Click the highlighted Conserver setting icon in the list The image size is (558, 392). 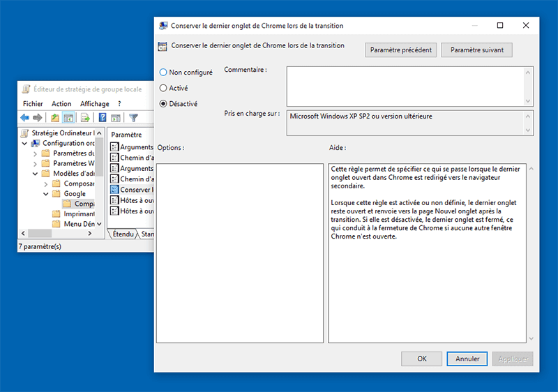[114, 190]
